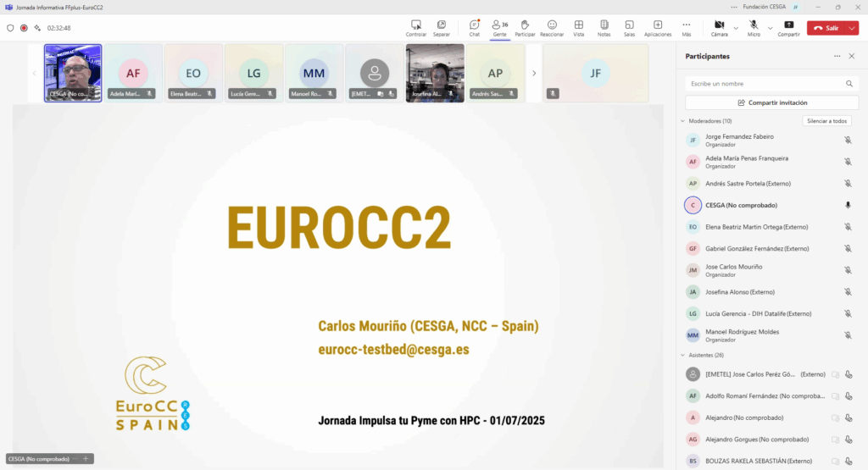This screenshot has width=868, height=470.
Task: Open the dropdown arrow beside Salir
Action: tap(852, 28)
